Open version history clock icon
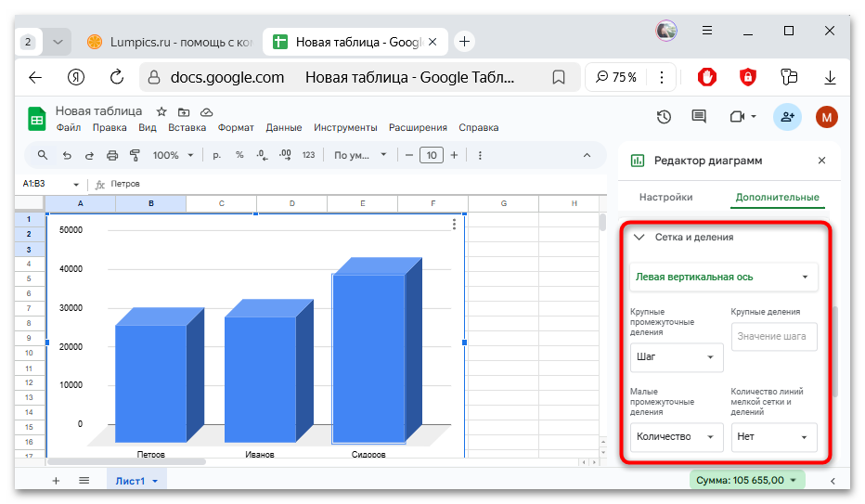The image size is (865, 504). [664, 117]
